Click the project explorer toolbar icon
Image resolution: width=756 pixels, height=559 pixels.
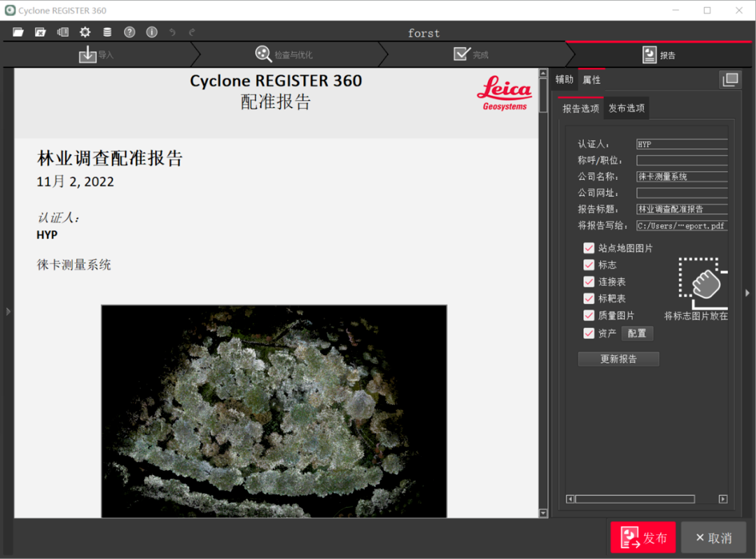click(41, 32)
